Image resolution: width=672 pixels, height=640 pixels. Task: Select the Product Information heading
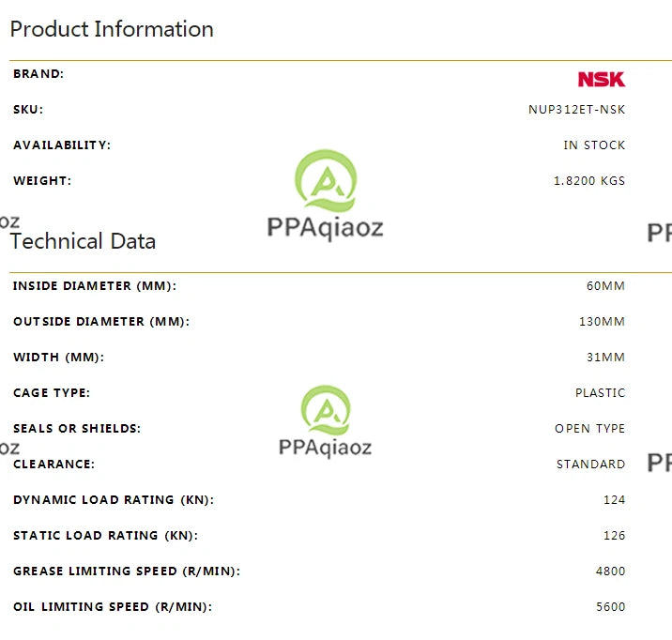pos(112,29)
